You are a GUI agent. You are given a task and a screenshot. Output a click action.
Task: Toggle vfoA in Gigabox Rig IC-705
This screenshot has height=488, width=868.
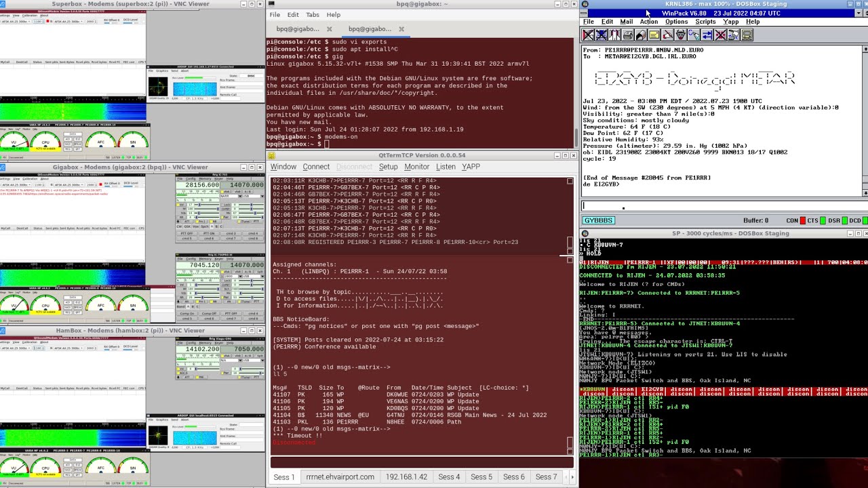click(x=225, y=192)
